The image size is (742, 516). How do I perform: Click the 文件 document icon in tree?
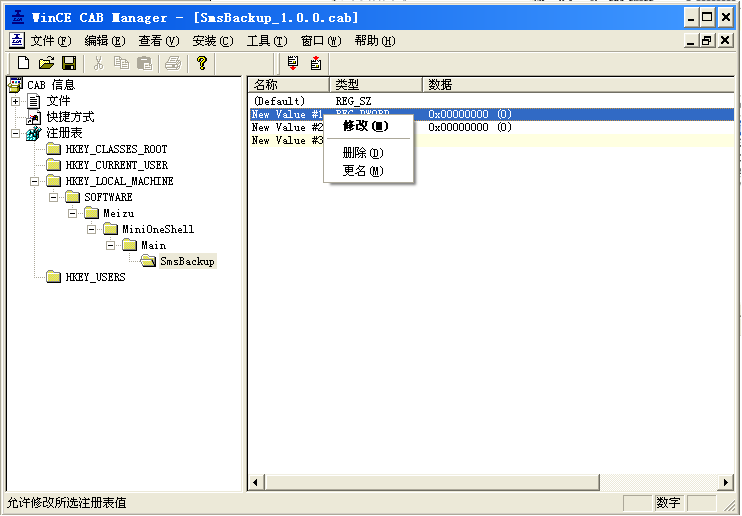tap(34, 101)
